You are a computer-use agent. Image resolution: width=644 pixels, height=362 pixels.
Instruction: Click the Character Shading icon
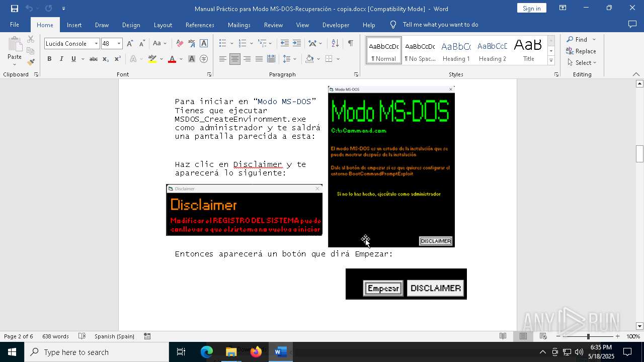click(192, 59)
